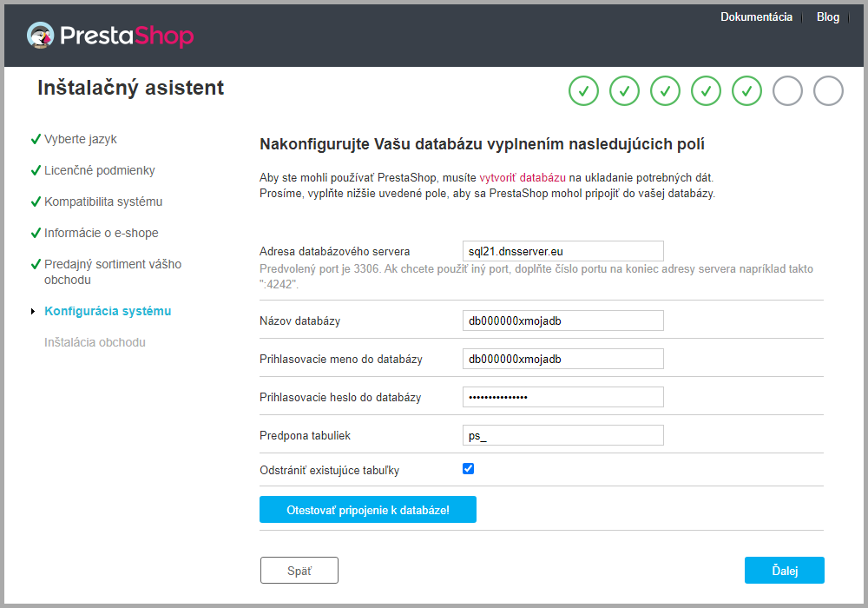Open the Licenčné podmienky step
Image resolution: width=868 pixels, height=608 pixels.
[x=100, y=170]
